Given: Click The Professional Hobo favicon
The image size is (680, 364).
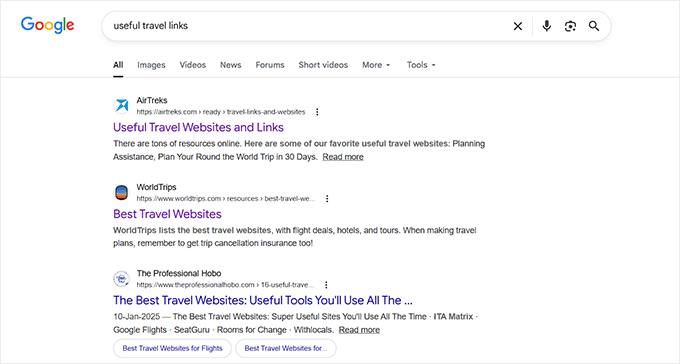Looking at the screenshot, I should [121, 279].
